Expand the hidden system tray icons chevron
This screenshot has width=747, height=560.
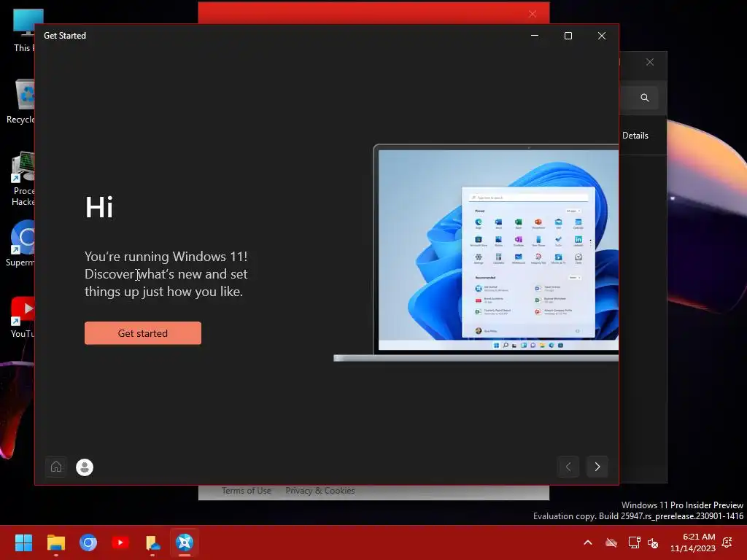click(x=588, y=542)
